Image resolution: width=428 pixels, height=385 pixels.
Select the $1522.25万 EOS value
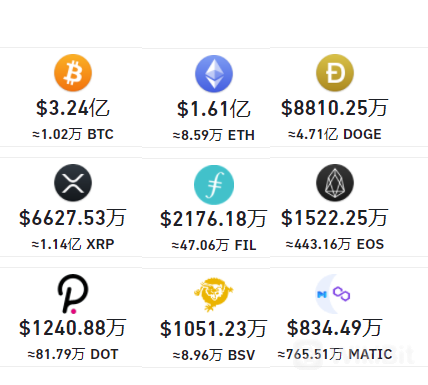pos(335,218)
